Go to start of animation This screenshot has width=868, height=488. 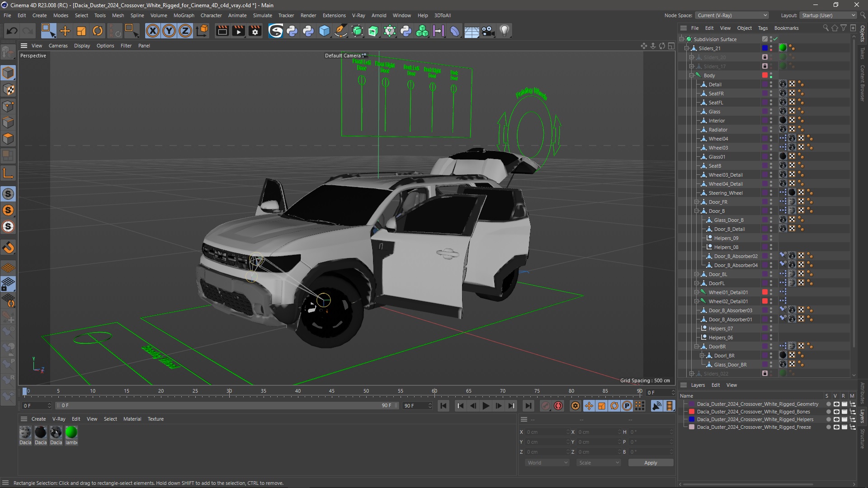pos(443,406)
